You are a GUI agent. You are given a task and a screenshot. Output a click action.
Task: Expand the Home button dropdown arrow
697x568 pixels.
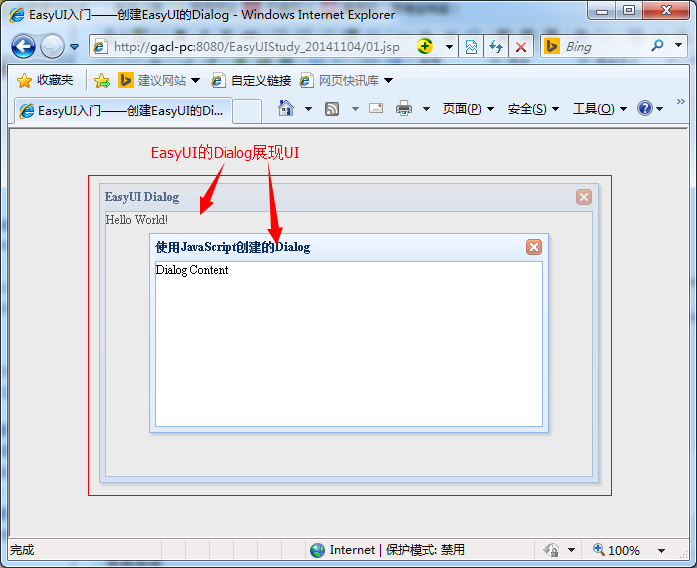[x=308, y=109]
